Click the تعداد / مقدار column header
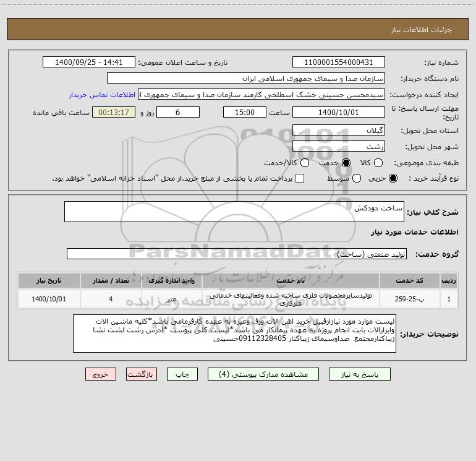 click(x=111, y=280)
